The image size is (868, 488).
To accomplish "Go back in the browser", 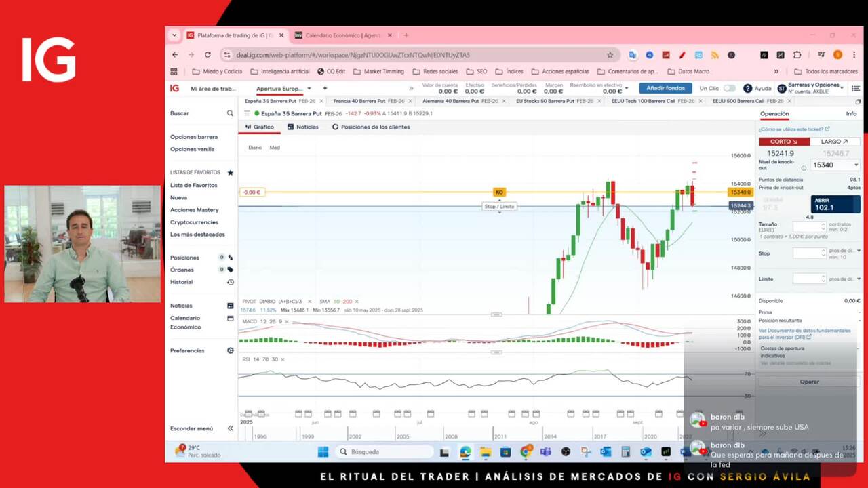I will [x=175, y=55].
